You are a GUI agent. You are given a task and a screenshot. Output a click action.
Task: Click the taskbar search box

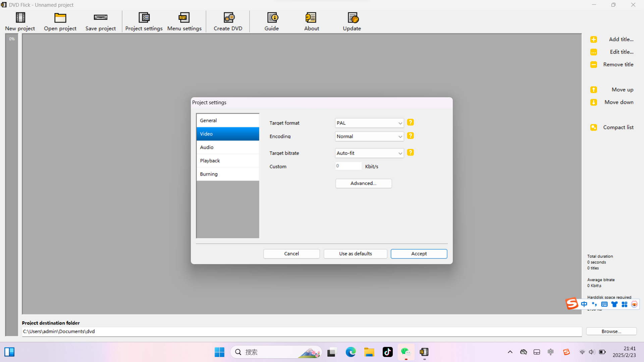point(276,352)
